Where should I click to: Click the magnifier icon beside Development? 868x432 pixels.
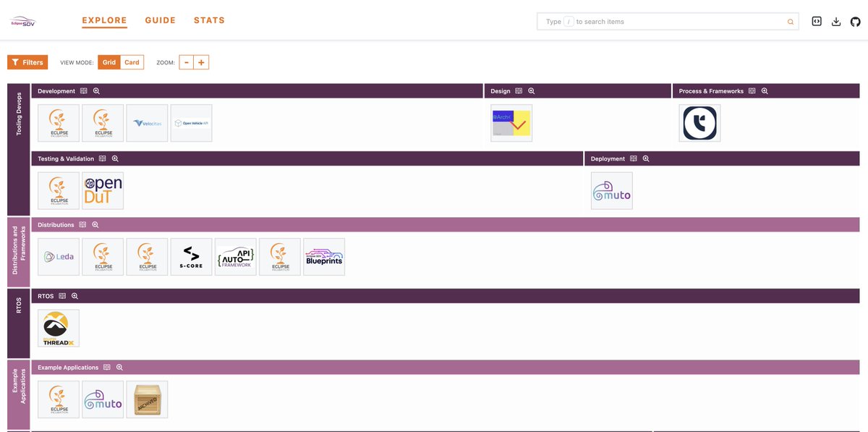point(96,91)
